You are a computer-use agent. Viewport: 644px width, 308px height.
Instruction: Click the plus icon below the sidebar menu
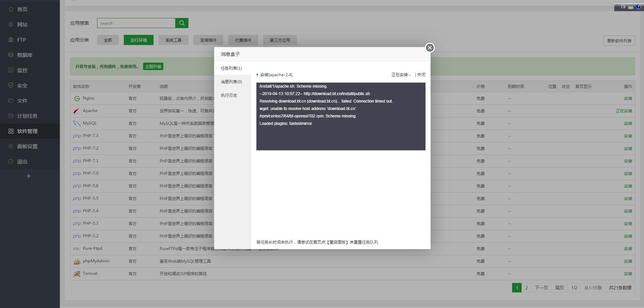click(x=29, y=176)
